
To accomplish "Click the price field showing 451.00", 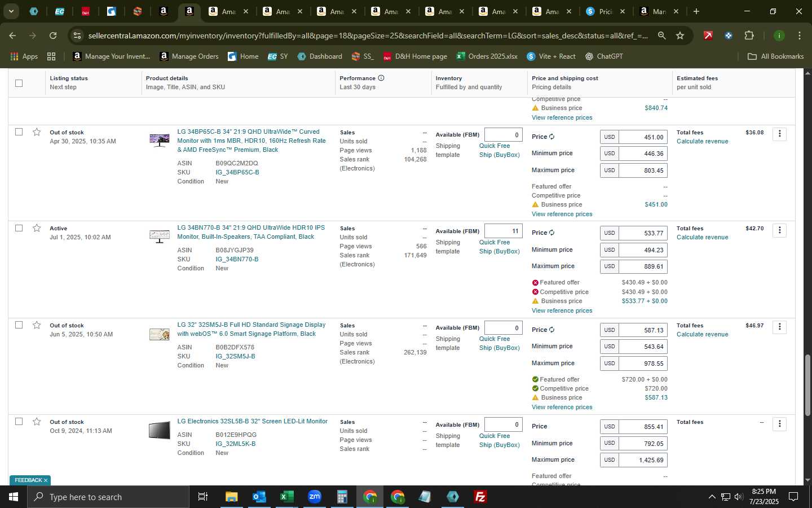I will [643, 137].
